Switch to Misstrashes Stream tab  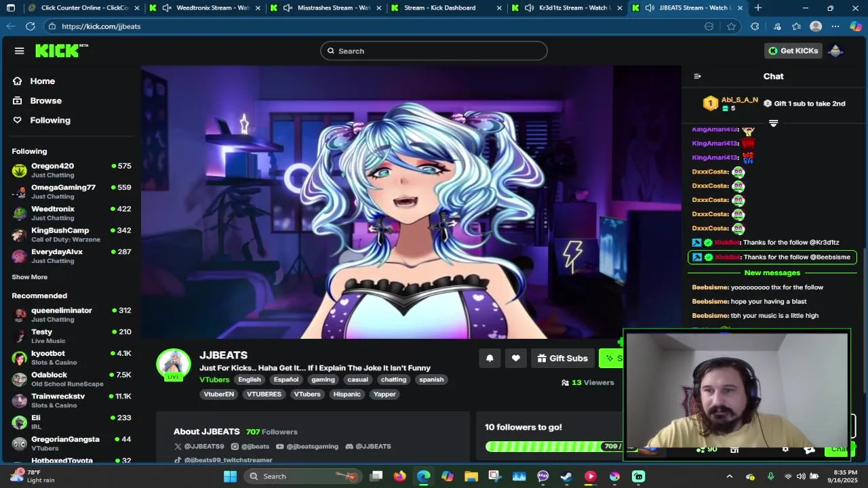[x=325, y=8]
